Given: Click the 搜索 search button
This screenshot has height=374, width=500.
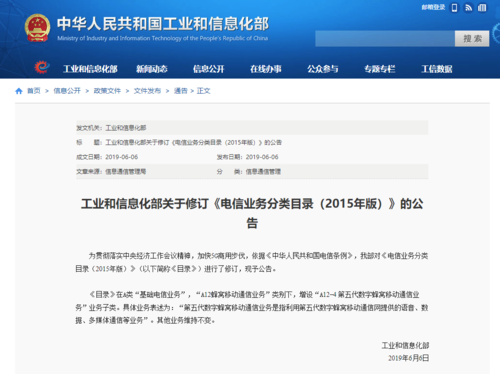Looking at the screenshot, I should tap(472, 39).
